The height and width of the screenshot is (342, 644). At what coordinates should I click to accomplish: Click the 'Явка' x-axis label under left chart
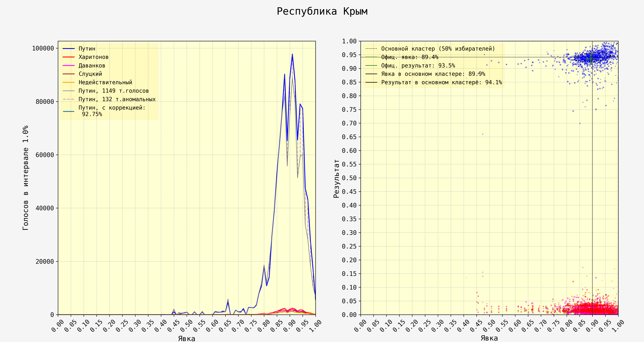click(x=186, y=339)
